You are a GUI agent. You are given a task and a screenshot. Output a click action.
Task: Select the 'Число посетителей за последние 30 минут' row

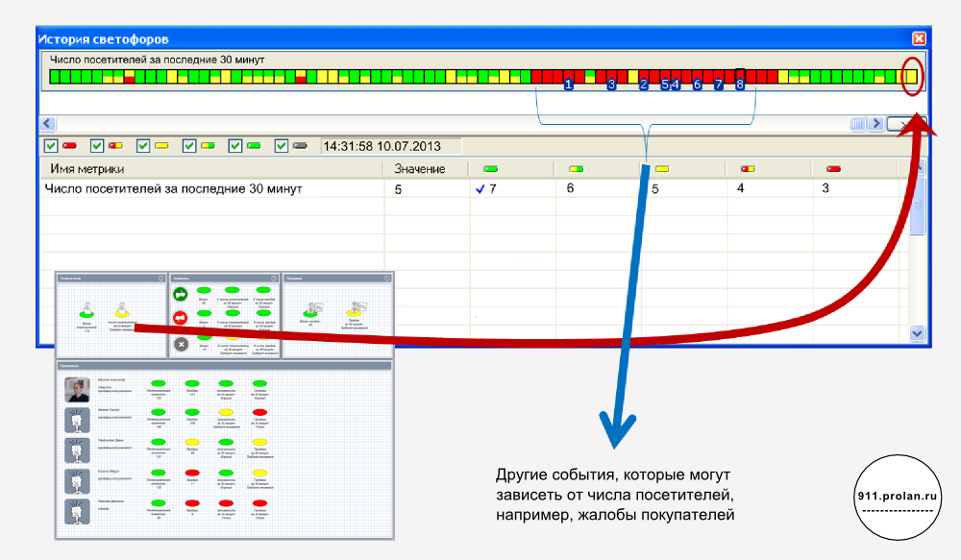click(x=174, y=189)
